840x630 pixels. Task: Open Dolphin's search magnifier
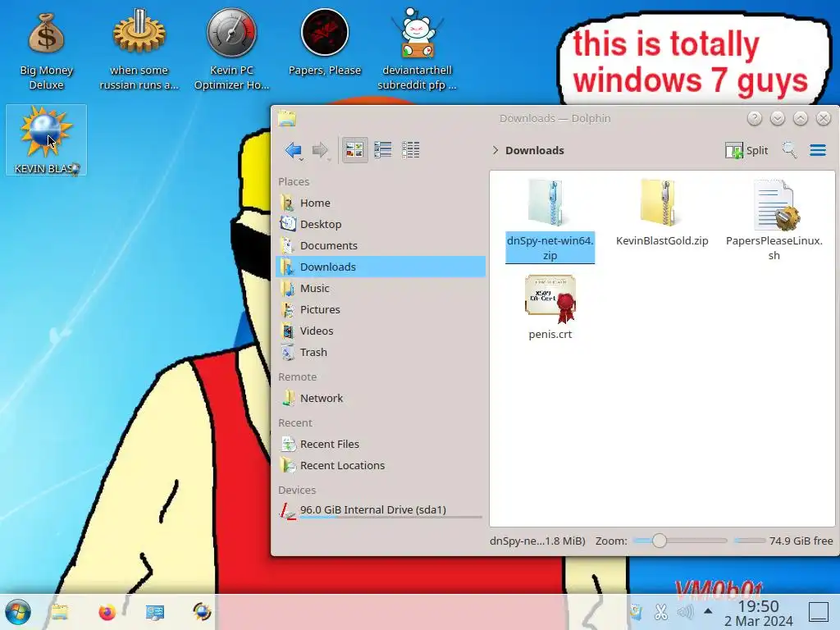coord(789,150)
